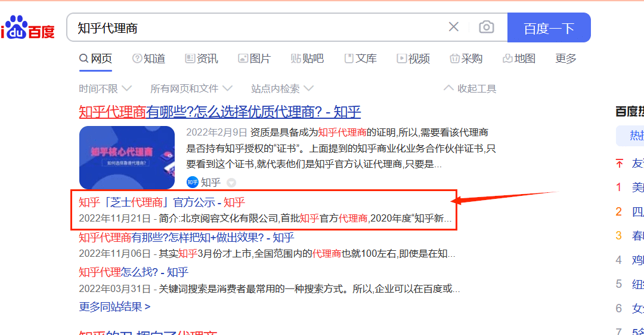Click the 知乎核心代理商 result thumbnail
Image resolution: width=644 pixels, height=335 pixels.
(x=126, y=158)
